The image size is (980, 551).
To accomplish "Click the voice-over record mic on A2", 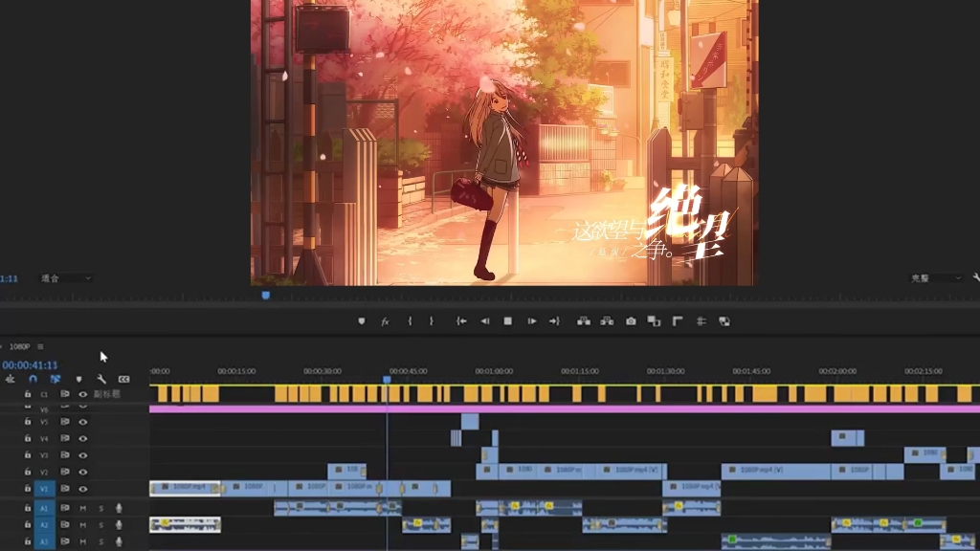I will [x=119, y=525].
